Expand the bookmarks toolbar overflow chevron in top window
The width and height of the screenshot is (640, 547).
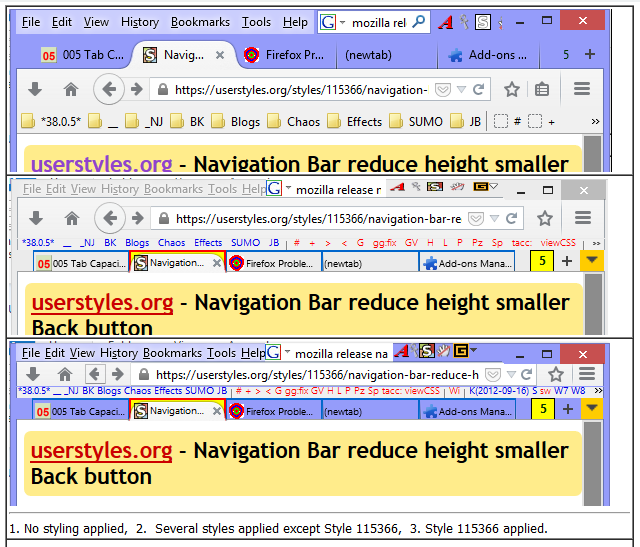pyautogui.click(x=596, y=121)
